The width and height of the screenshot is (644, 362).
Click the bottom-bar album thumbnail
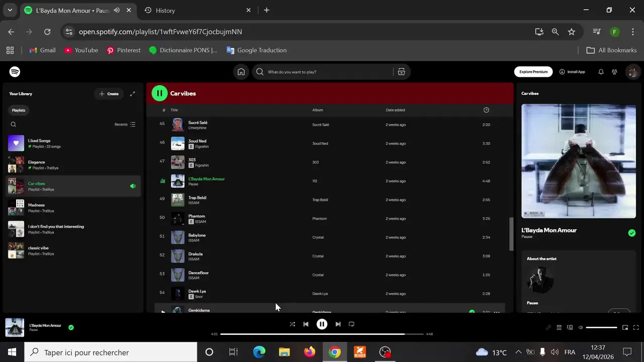(15, 327)
